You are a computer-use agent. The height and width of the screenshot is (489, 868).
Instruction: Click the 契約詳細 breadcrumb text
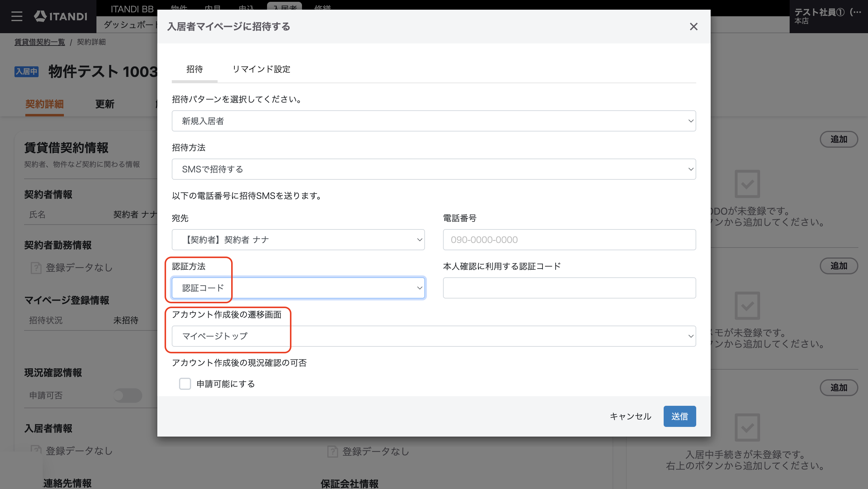click(91, 42)
